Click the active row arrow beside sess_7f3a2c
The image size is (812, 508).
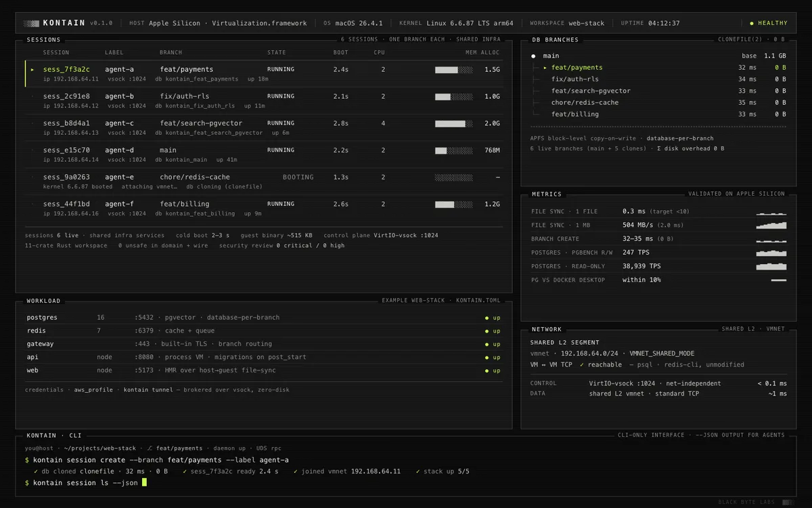pos(32,69)
